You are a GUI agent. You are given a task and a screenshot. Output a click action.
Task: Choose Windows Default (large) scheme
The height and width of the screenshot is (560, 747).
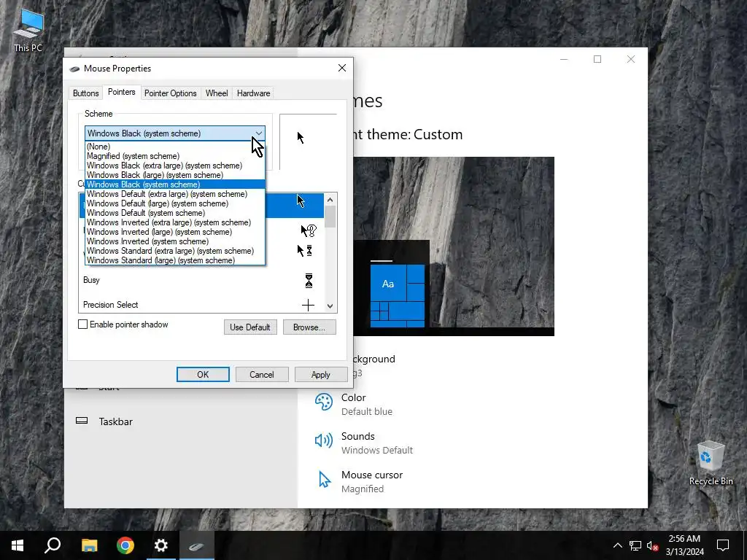coord(175,204)
